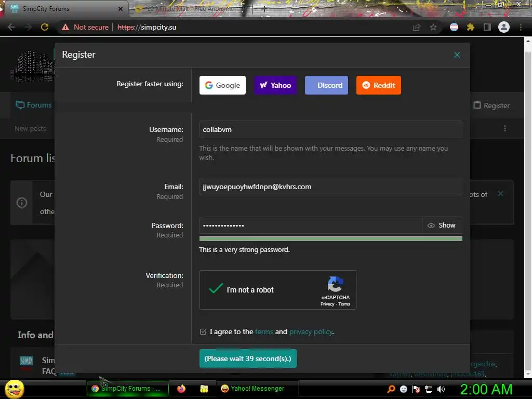This screenshot has width=532, height=399.
Task: Open the smiley start button on taskbar
Action: 14,389
